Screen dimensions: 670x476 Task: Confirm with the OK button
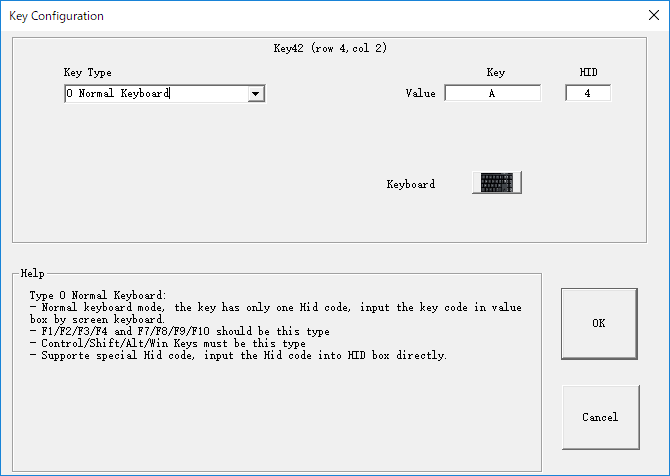click(599, 323)
